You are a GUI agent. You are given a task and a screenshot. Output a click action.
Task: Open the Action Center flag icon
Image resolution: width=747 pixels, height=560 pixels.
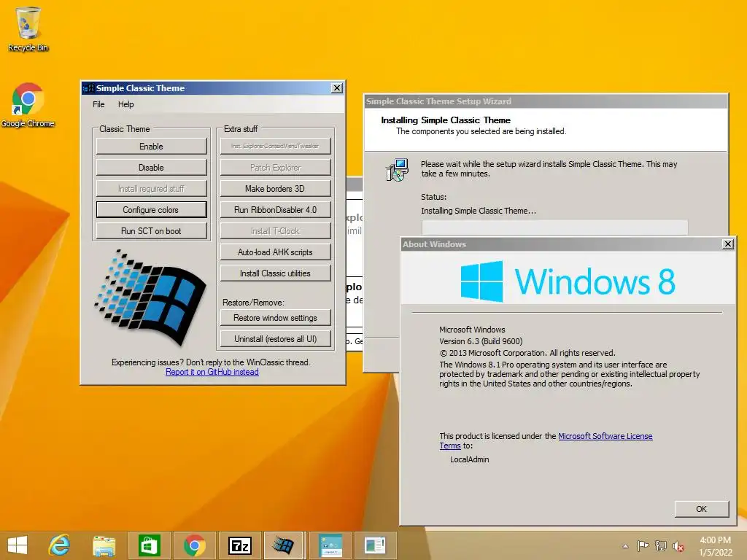(x=643, y=545)
